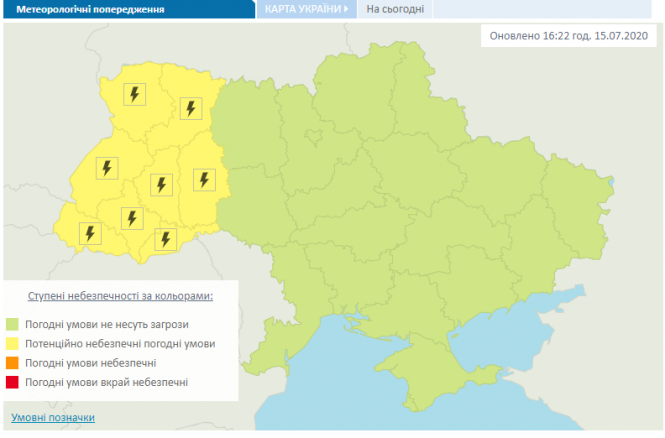This screenshot has width=665, height=438.
Task: Click the thunderstorm icon over Khmelnytskyi region
Action: [x=203, y=180]
